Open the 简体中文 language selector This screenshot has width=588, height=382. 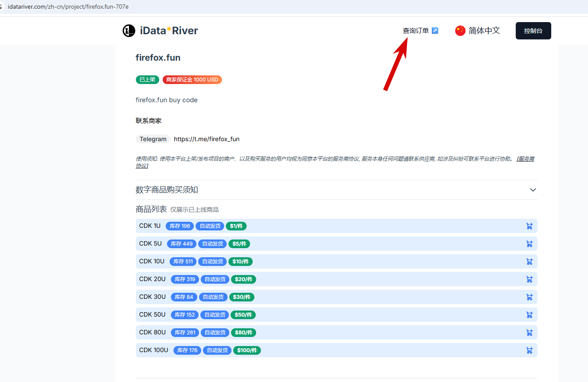[478, 31]
